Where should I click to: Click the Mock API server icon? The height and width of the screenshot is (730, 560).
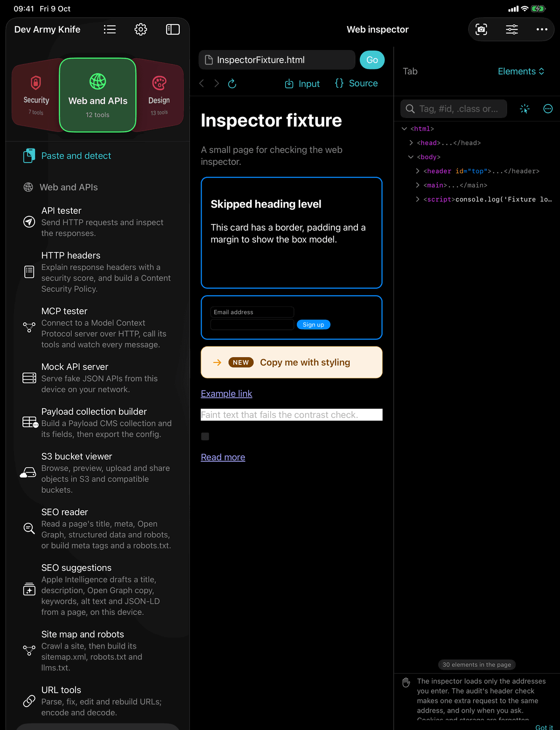(x=29, y=378)
